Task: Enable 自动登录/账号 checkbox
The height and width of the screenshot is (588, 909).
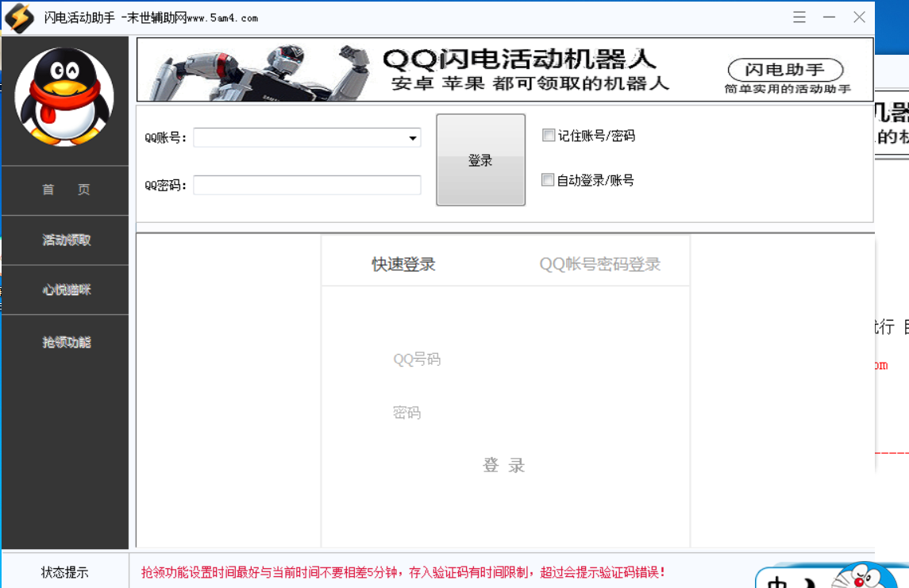Action: [548, 180]
